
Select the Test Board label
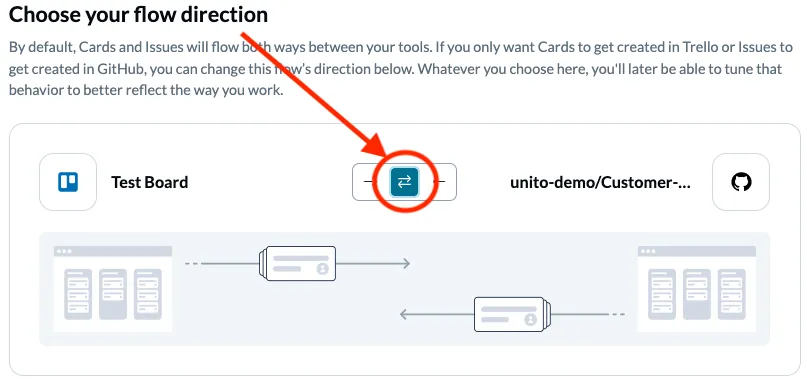pos(150,182)
